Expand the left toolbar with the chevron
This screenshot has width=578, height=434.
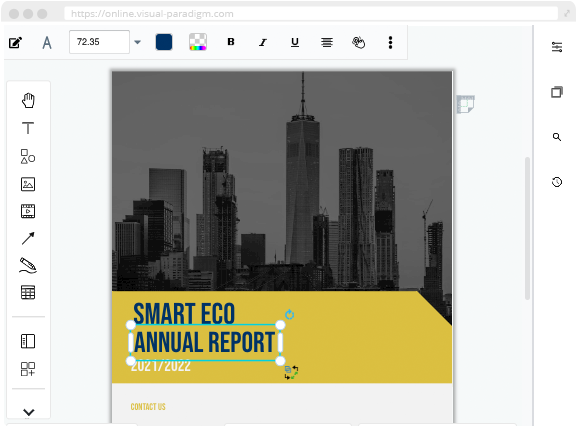point(28,412)
